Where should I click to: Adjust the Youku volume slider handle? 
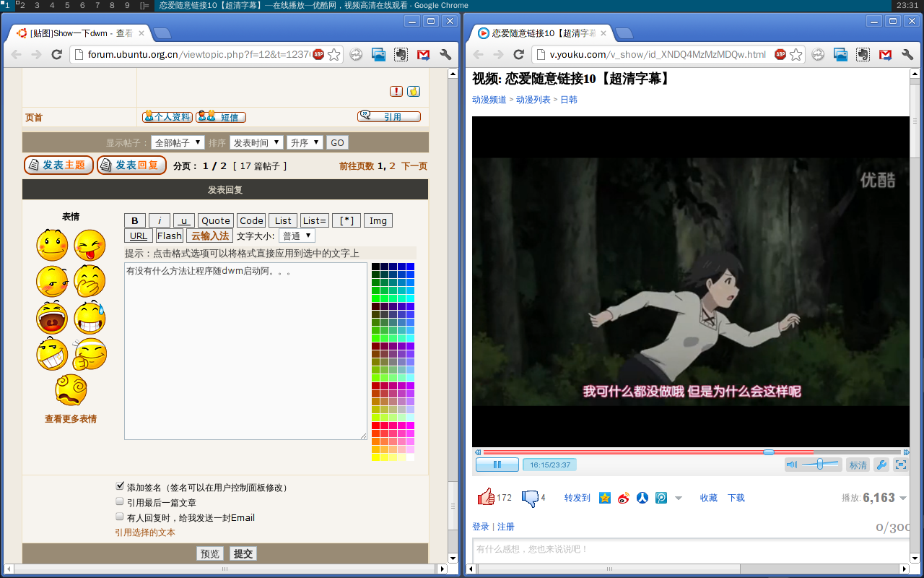point(820,465)
